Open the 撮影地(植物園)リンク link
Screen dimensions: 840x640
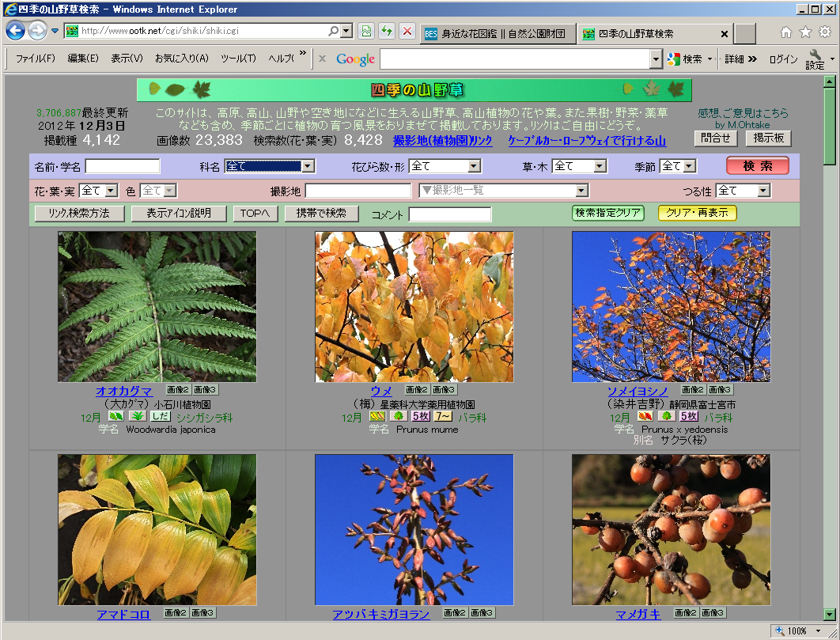(442, 141)
